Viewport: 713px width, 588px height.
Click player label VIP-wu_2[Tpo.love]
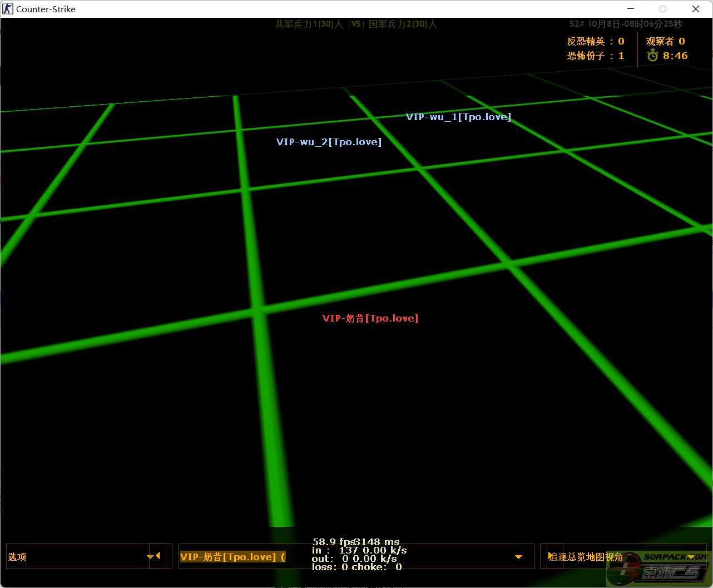click(x=329, y=142)
